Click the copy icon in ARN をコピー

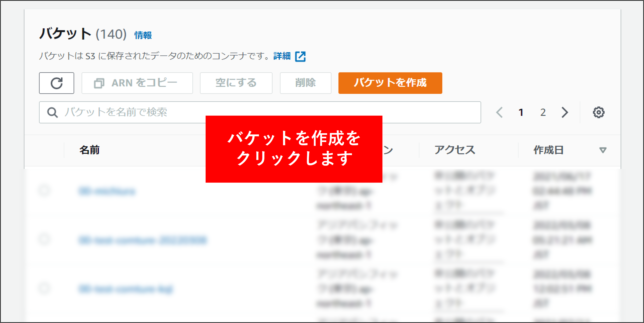pos(99,83)
